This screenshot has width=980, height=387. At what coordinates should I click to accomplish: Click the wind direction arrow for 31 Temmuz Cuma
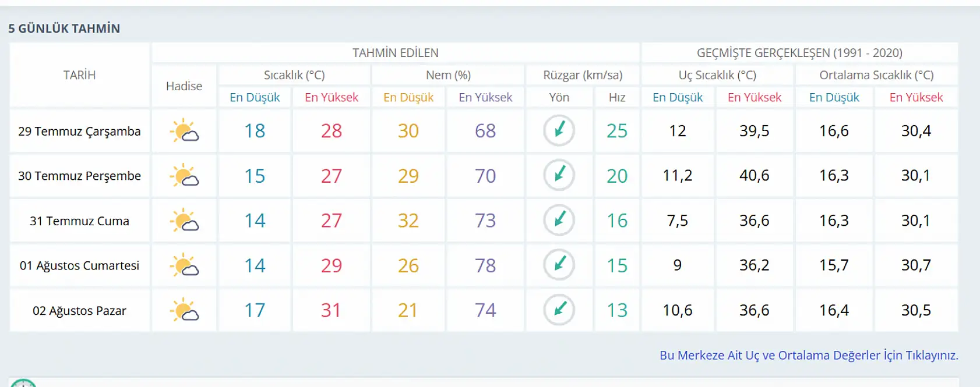click(x=559, y=220)
